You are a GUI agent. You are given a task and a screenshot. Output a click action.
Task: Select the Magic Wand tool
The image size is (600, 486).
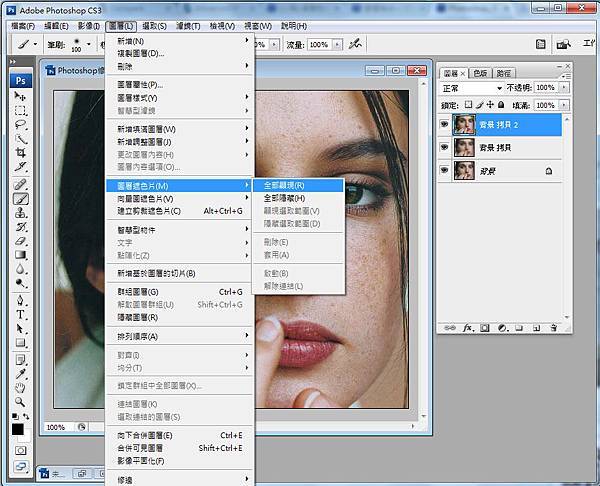20,139
